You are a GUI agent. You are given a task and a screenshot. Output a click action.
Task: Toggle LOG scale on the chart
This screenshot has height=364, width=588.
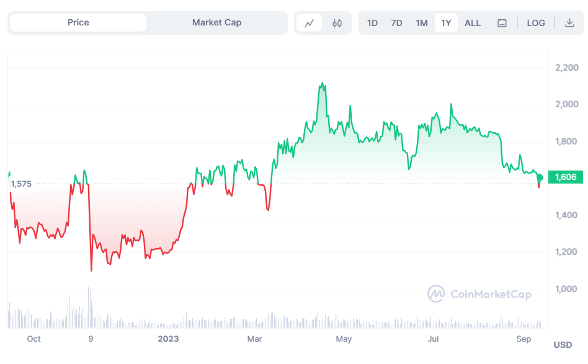[536, 23]
